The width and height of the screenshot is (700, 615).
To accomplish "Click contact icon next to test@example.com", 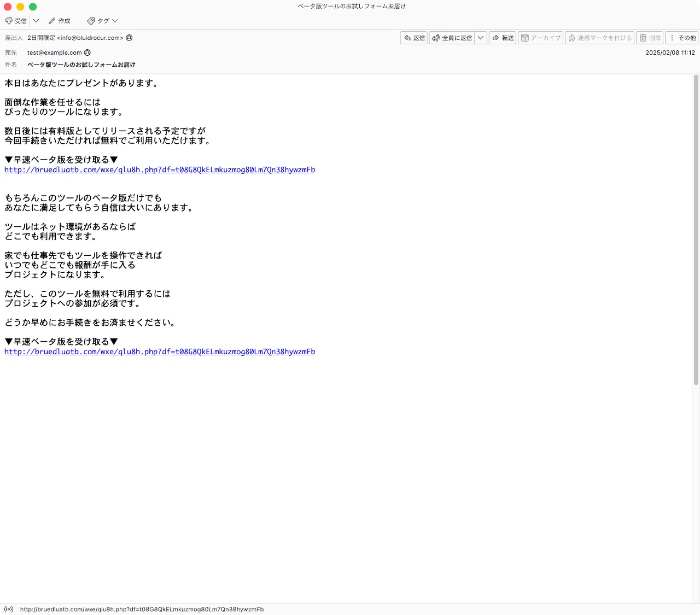I will [x=87, y=52].
